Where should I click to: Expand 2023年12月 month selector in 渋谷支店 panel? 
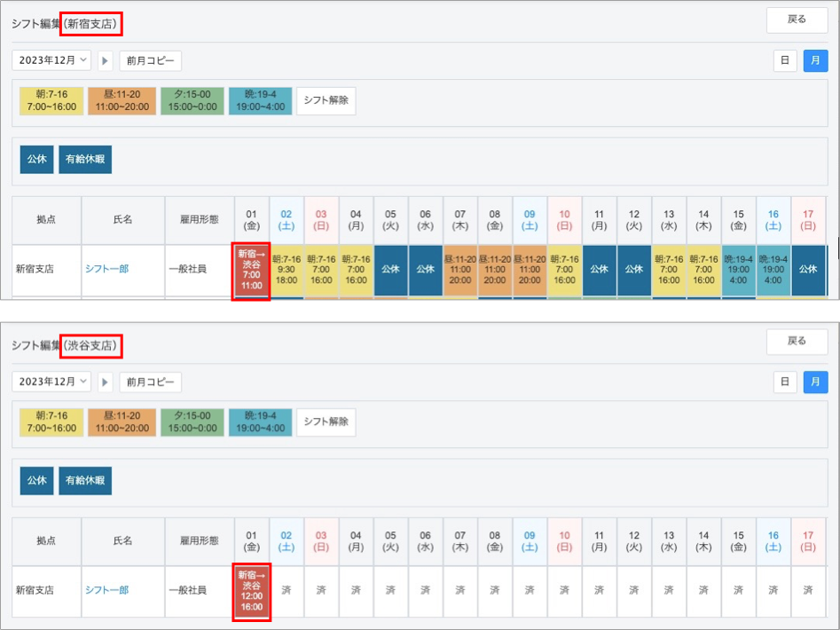51,382
